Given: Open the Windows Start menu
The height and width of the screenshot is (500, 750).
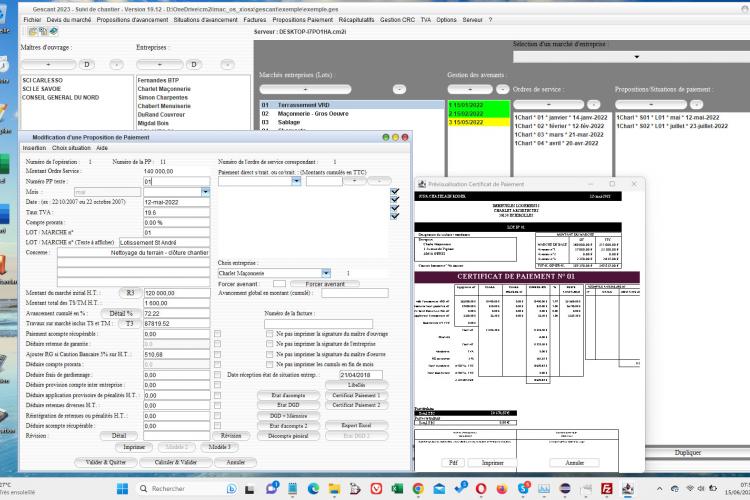Looking at the screenshot, I should [x=122, y=489].
